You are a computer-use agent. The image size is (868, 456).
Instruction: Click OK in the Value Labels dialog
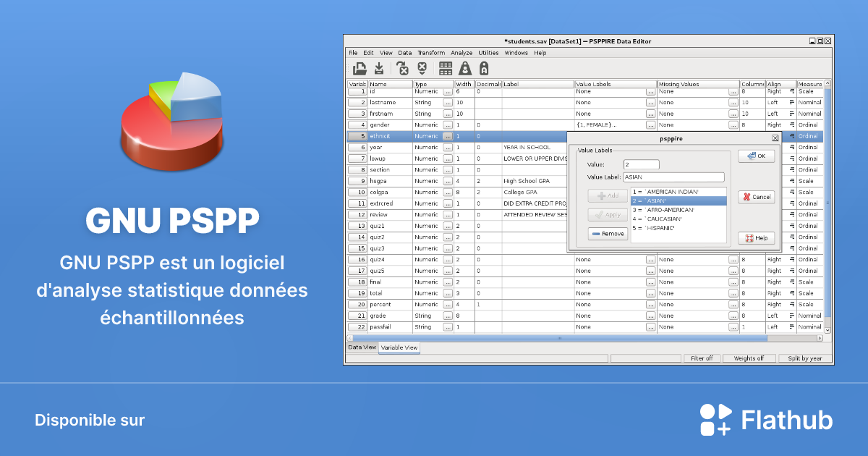756,155
